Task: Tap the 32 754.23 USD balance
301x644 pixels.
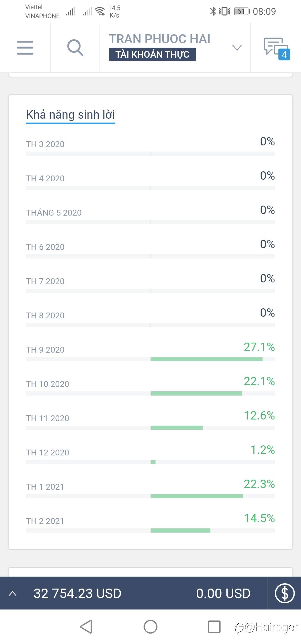Action: click(77, 593)
